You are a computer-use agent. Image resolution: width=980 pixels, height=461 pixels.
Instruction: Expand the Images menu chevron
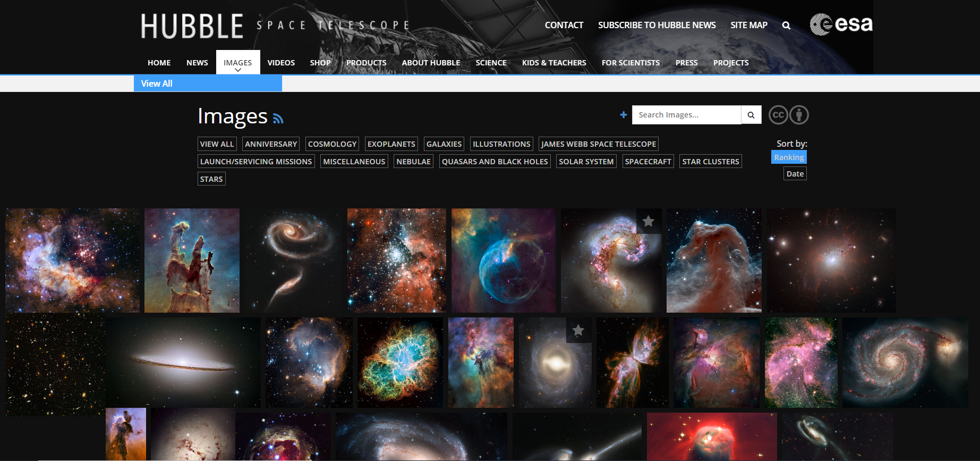(x=238, y=70)
